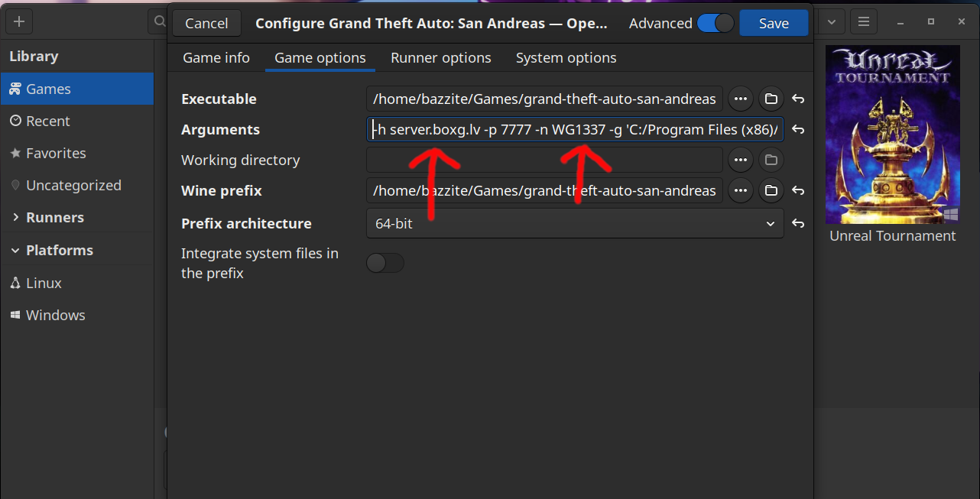The image size is (980, 499).
Task: Open the Prefix architecture 64-bit dropdown
Action: [x=575, y=223]
